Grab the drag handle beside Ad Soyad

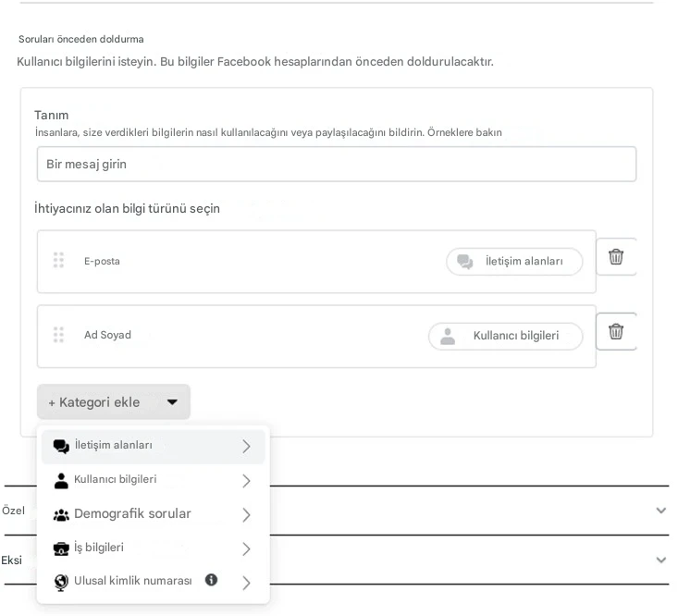58,335
